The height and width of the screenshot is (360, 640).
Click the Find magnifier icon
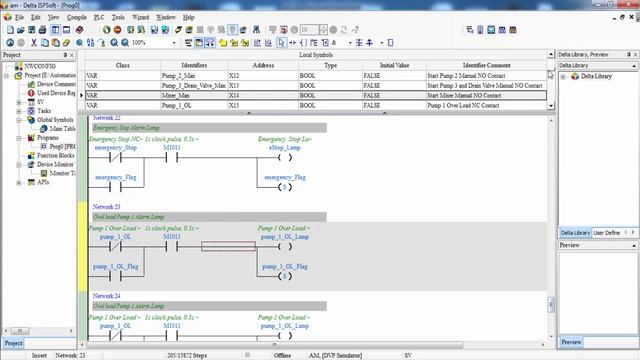click(x=79, y=42)
